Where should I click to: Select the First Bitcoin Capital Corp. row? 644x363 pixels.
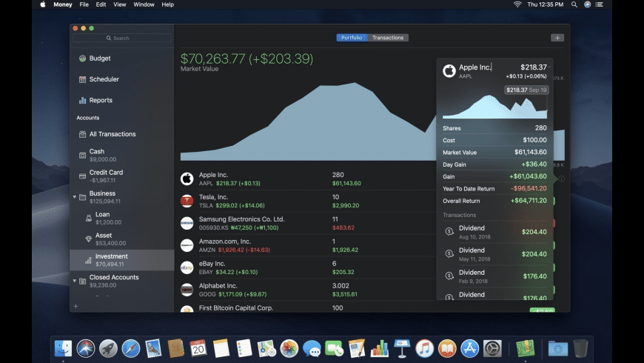[308, 307]
